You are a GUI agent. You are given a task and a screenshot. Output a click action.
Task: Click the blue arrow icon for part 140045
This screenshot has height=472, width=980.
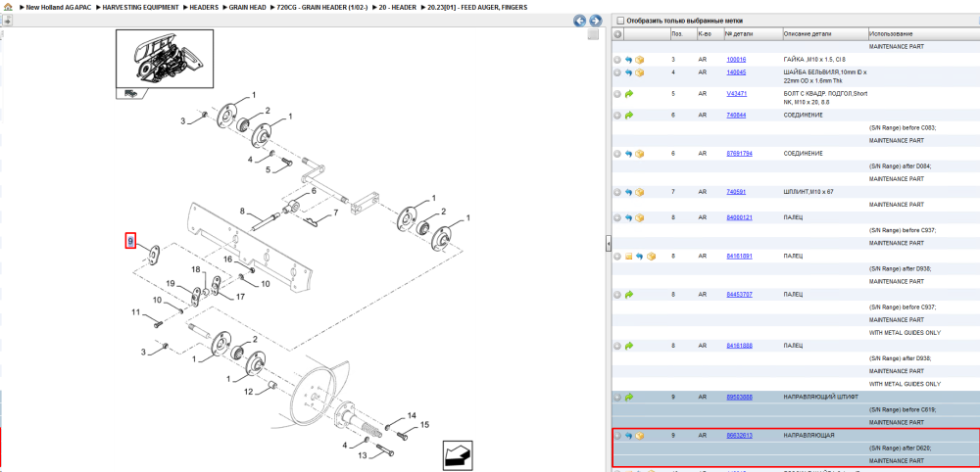629,72
